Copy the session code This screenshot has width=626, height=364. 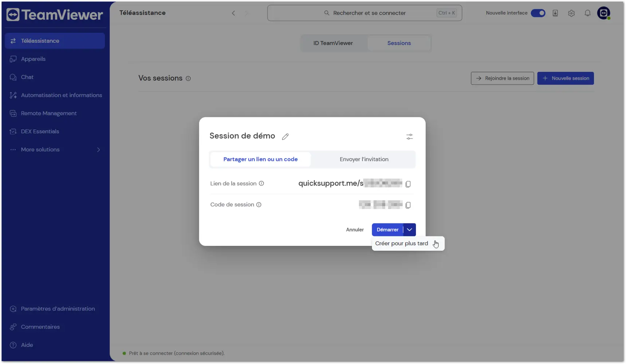coord(408,205)
